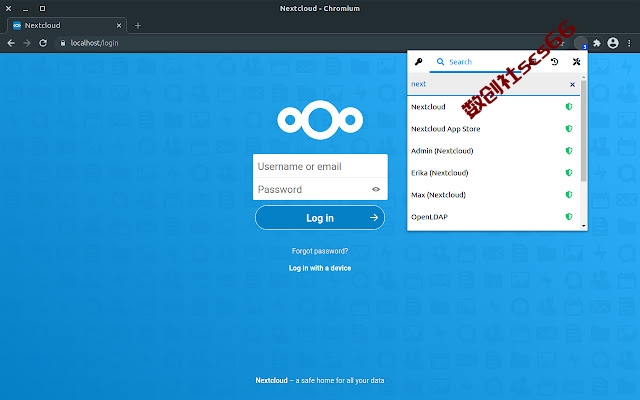Click security shield for Erika (Nextcloud)
640x400 pixels.
569,173
